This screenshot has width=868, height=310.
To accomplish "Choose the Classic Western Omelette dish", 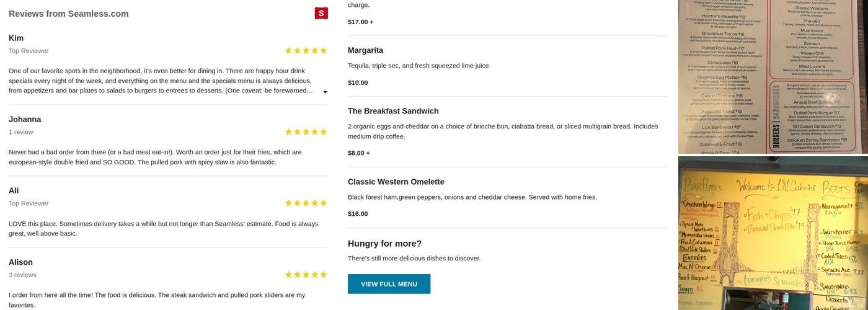I will (396, 182).
